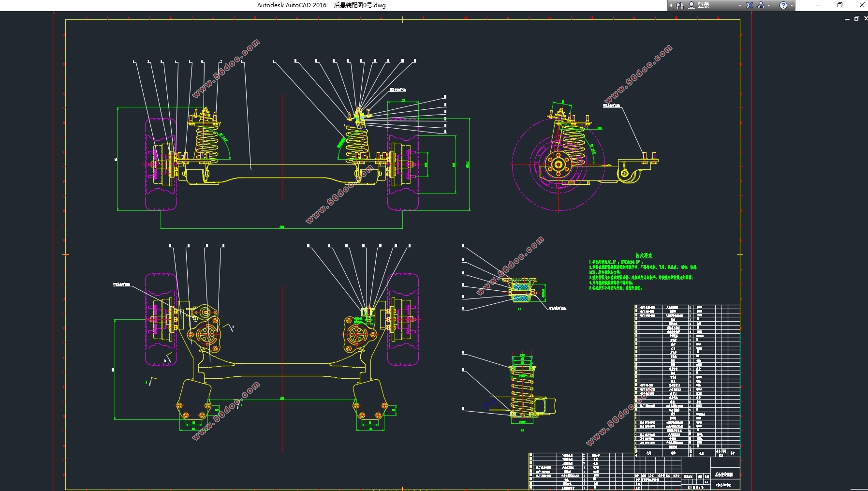Close the inner drawing window
Image resolution: width=868 pixels, height=491 pixels.
(x=866, y=18)
